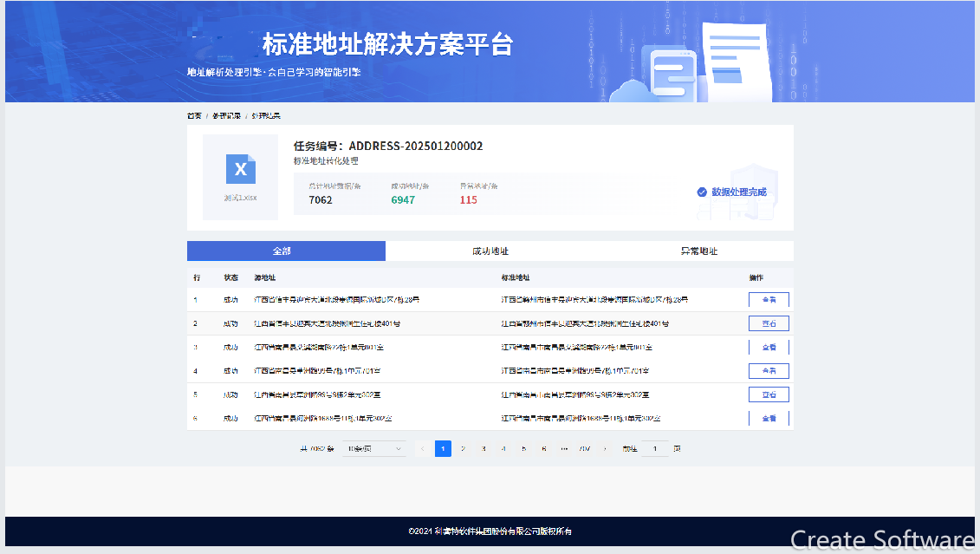This screenshot has width=980, height=554.
Task: Click the 数据处理完成 check badge icon
Action: 702,192
